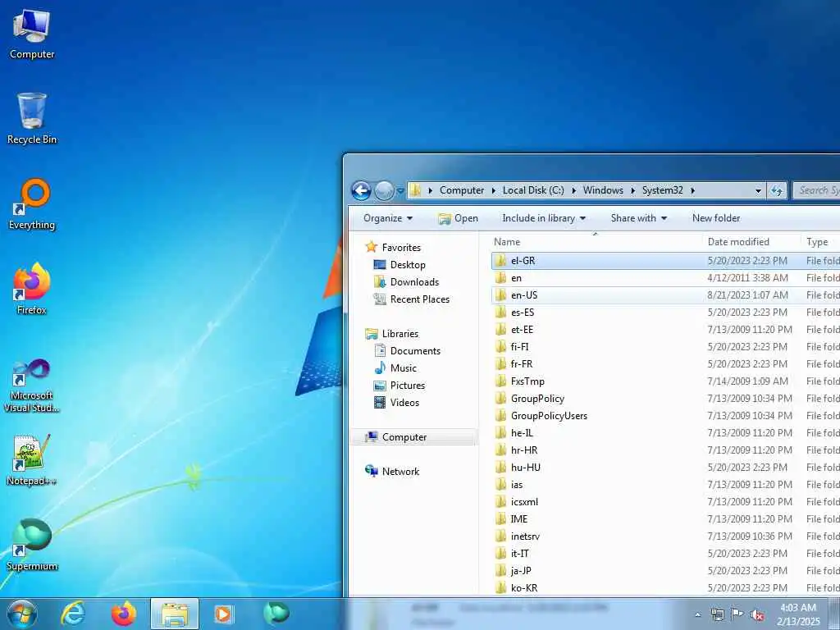Viewport: 840px width, 630px height.
Task: Click System32 in the address breadcrumb
Action: [662, 190]
